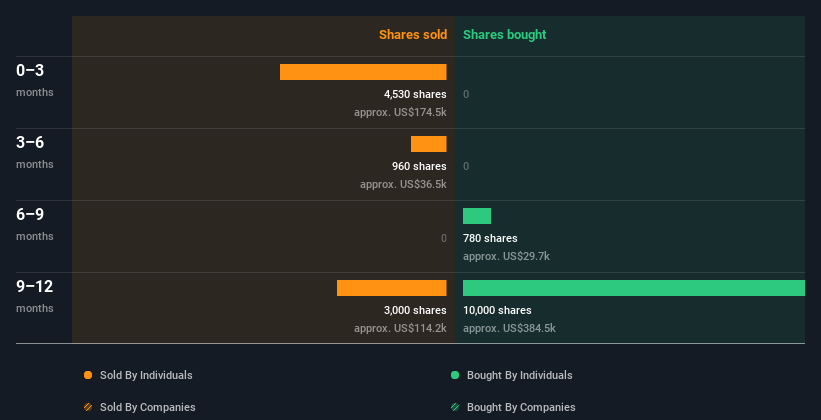821x420 pixels.
Task: Click the 6–9 months green bought bar
Action: point(476,216)
